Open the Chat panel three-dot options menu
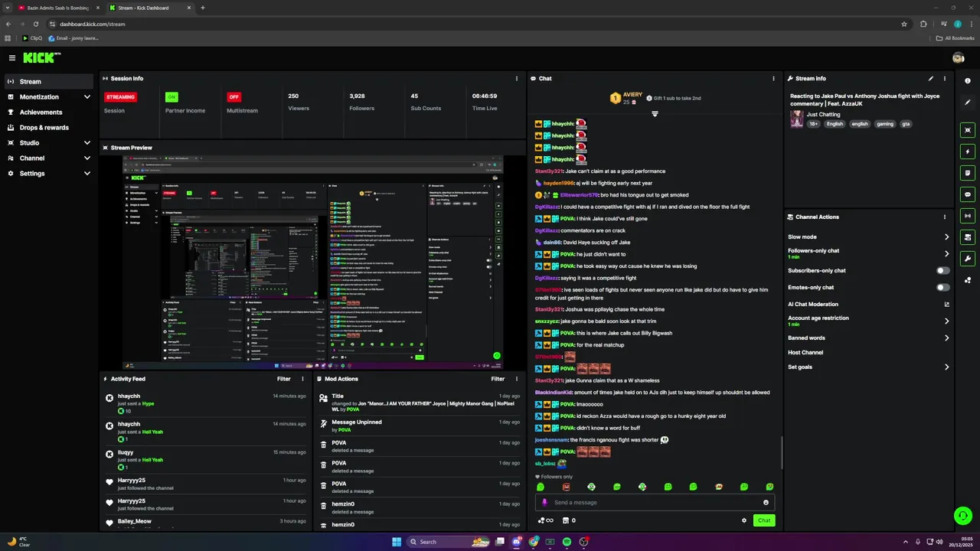 point(774,78)
